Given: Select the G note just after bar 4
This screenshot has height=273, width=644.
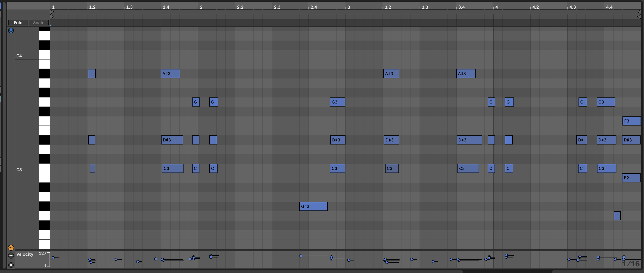Looking at the screenshot, I should [509, 102].
